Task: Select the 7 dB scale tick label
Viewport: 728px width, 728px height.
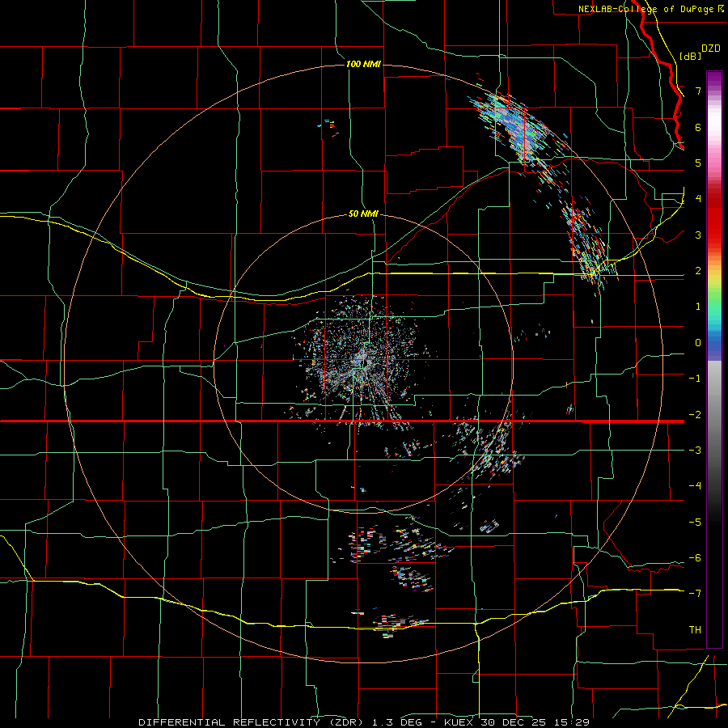Action: point(698,91)
